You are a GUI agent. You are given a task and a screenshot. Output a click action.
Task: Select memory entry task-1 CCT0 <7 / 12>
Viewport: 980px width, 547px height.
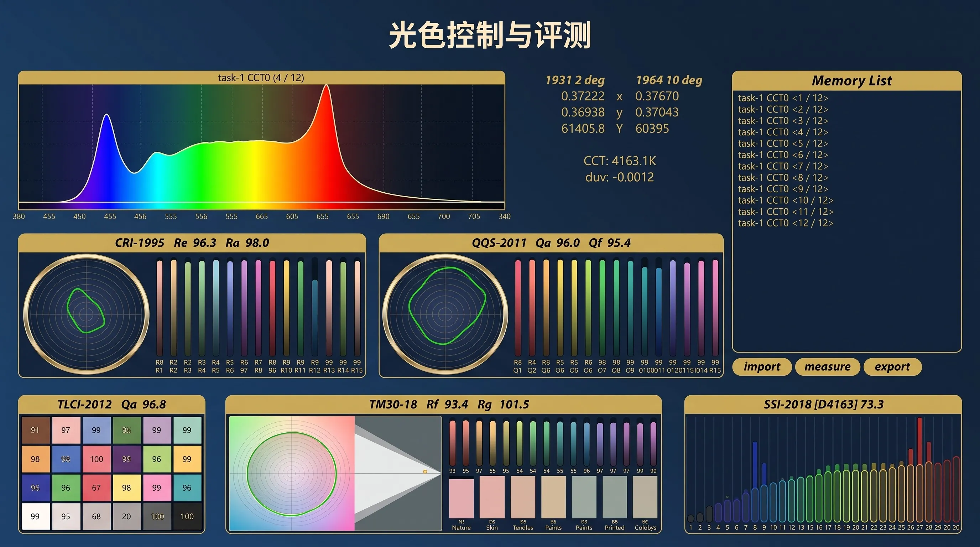(x=783, y=167)
